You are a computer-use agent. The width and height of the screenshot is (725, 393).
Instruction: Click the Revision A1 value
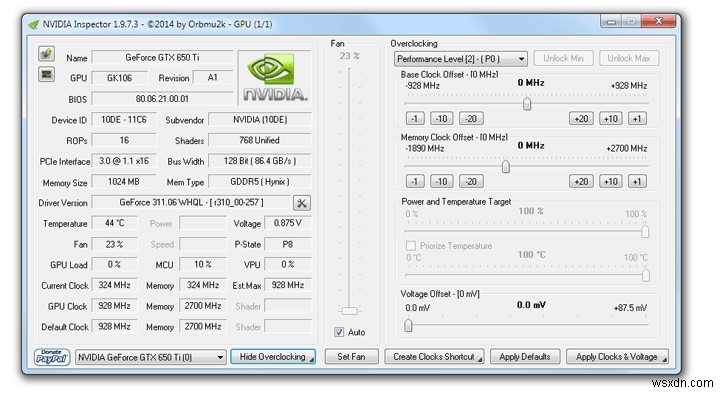[x=212, y=78]
